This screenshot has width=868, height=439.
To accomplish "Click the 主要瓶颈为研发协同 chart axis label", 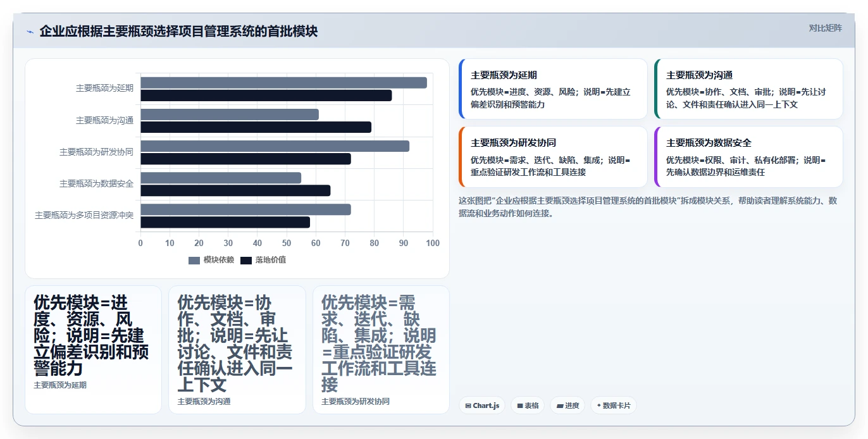I will pos(96,152).
